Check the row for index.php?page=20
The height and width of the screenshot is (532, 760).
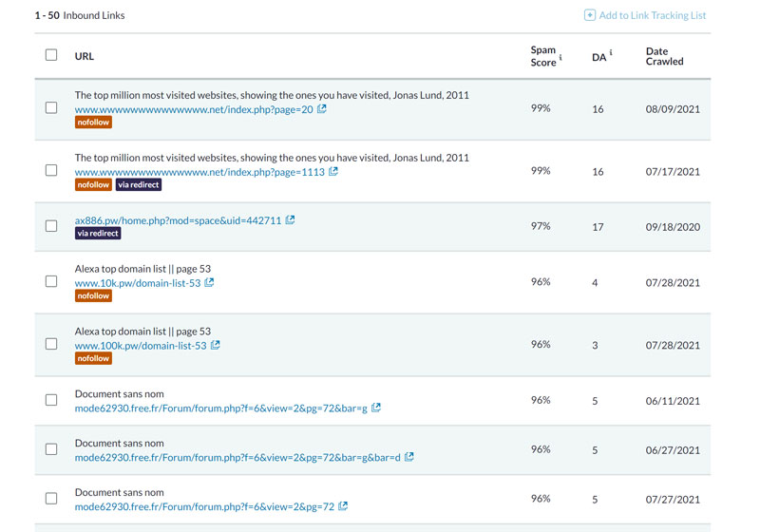click(51, 107)
